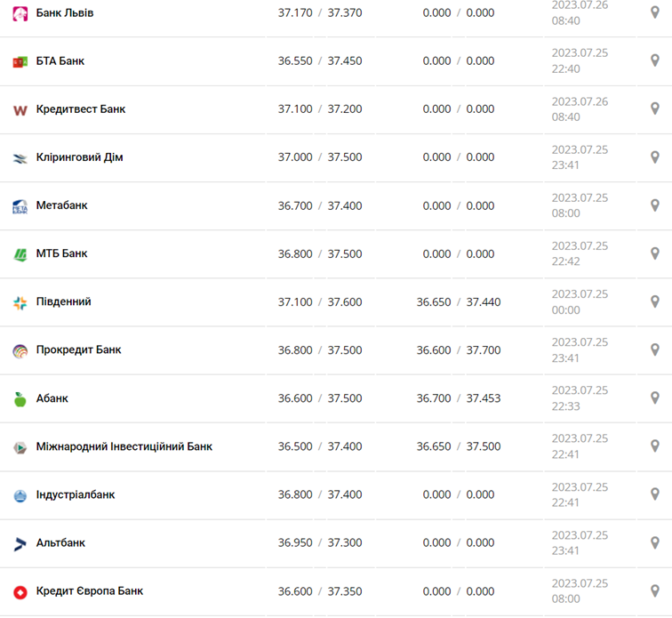Click Абанк card rate 36.700 / 37.453
This screenshot has width=672, height=618.
459,398
